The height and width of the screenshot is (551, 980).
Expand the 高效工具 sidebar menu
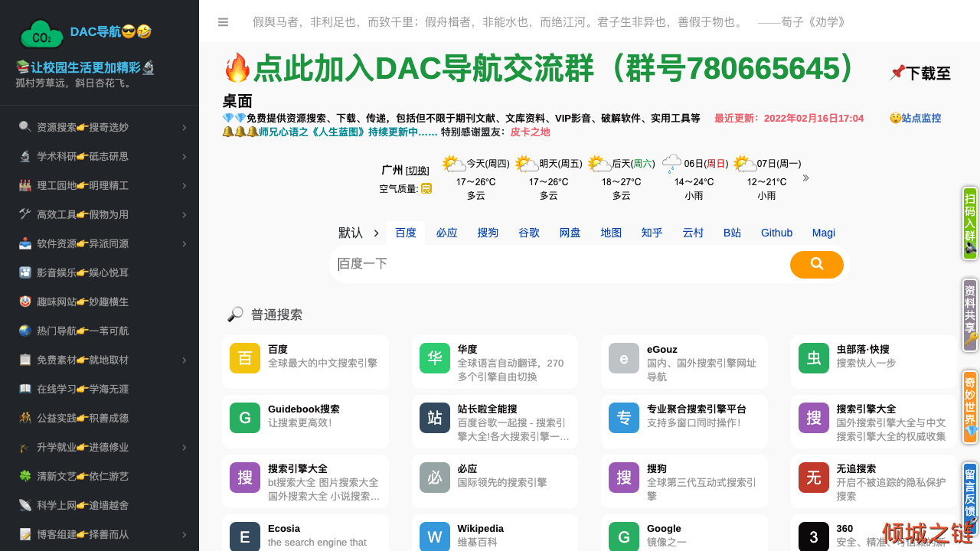[100, 214]
